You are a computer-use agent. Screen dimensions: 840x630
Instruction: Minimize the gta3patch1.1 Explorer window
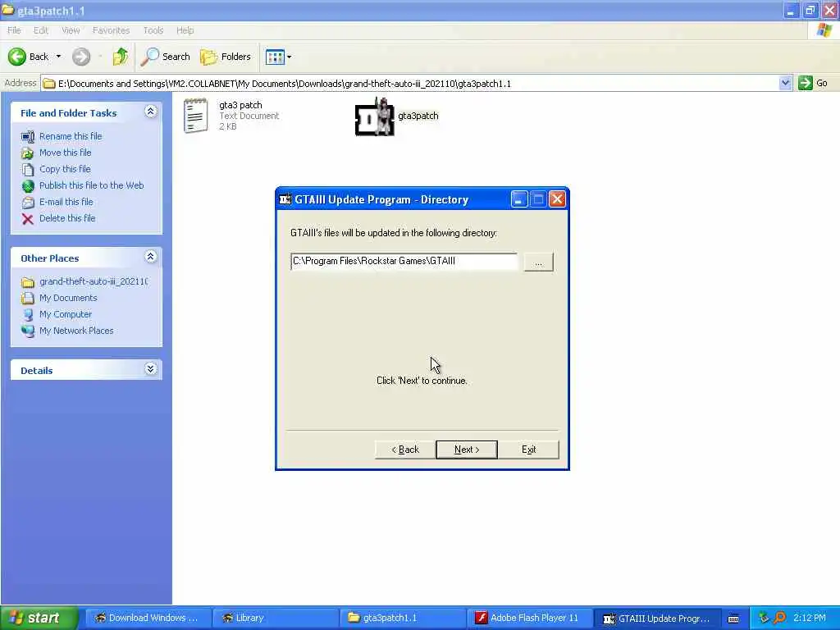pos(791,10)
